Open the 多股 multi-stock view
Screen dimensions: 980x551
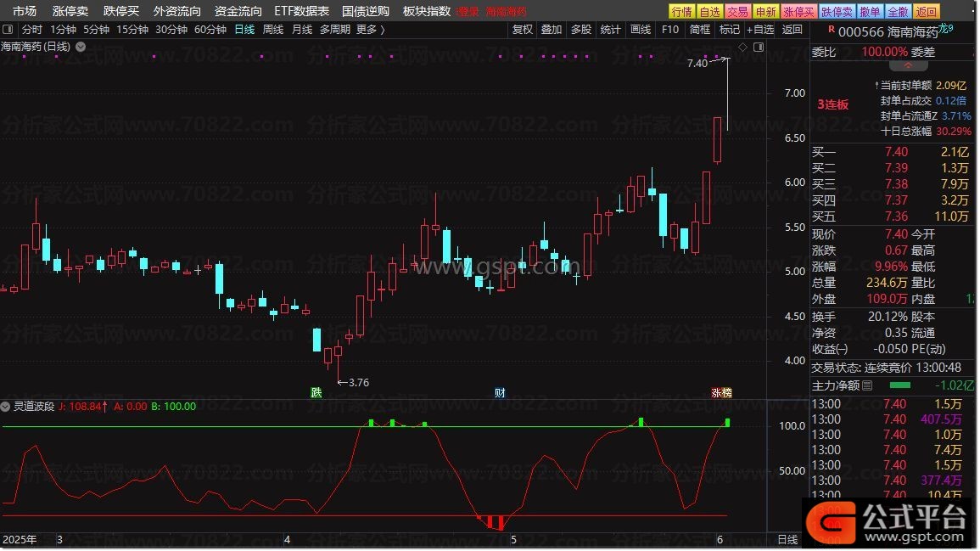[x=581, y=30]
